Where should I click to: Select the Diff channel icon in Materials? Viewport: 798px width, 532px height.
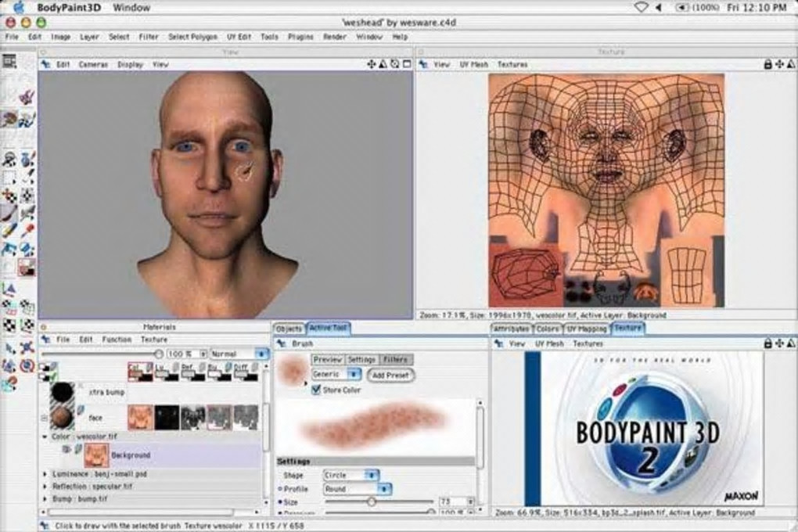coord(246,372)
